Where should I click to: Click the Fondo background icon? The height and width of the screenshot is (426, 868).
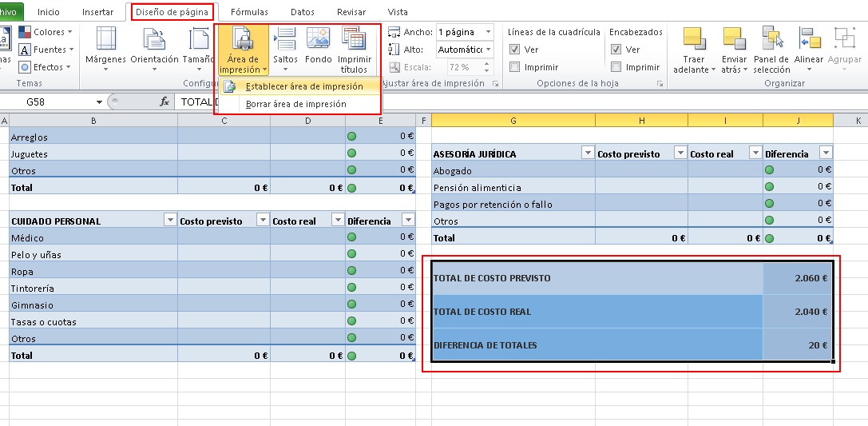tap(318, 42)
